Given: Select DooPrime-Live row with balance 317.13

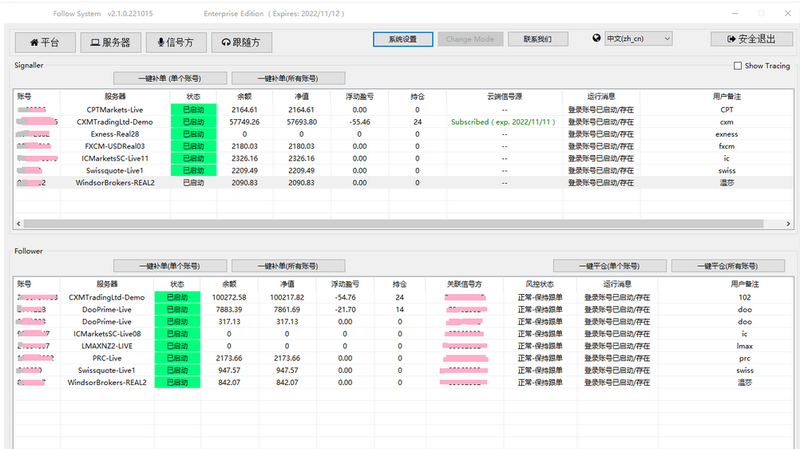Looking at the screenshot, I should pos(403,322).
